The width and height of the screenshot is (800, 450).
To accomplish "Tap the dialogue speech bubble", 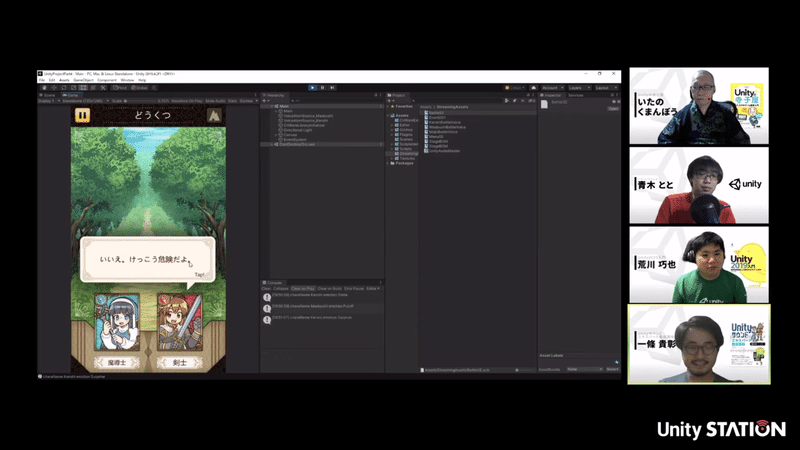I will coord(147,260).
